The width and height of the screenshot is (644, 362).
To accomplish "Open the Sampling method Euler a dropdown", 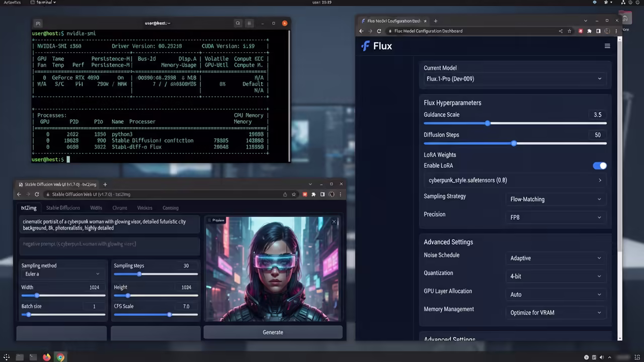I will 62,274.
